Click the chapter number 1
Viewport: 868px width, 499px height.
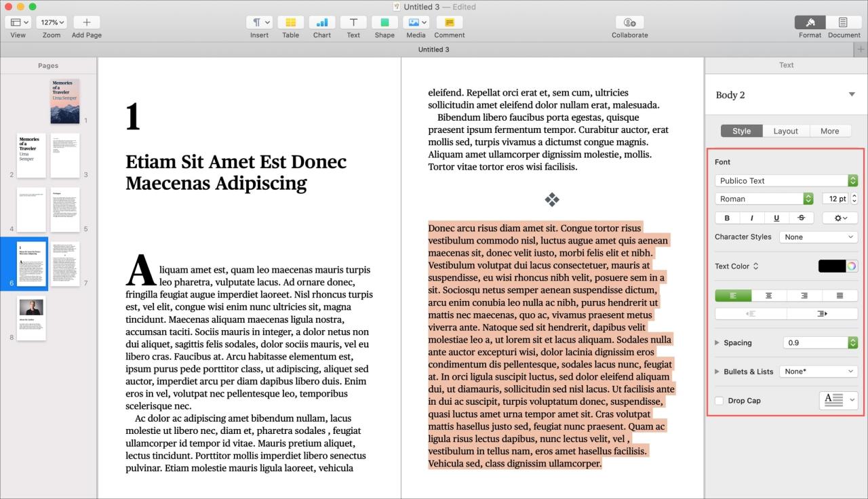click(x=133, y=117)
